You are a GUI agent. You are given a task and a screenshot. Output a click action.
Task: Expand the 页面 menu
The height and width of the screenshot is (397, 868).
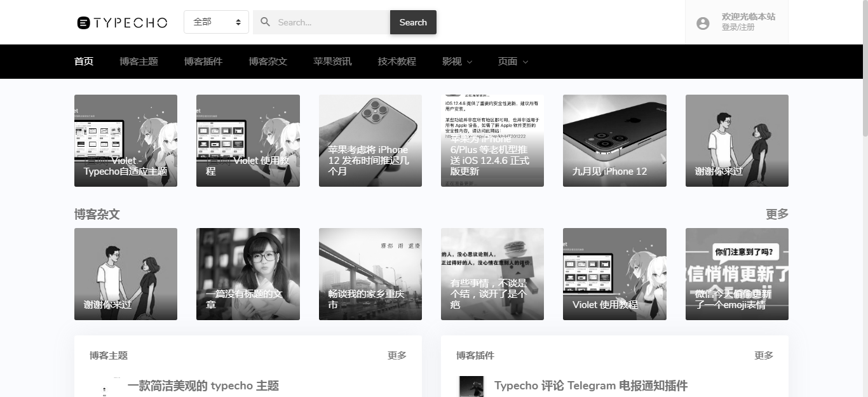513,62
